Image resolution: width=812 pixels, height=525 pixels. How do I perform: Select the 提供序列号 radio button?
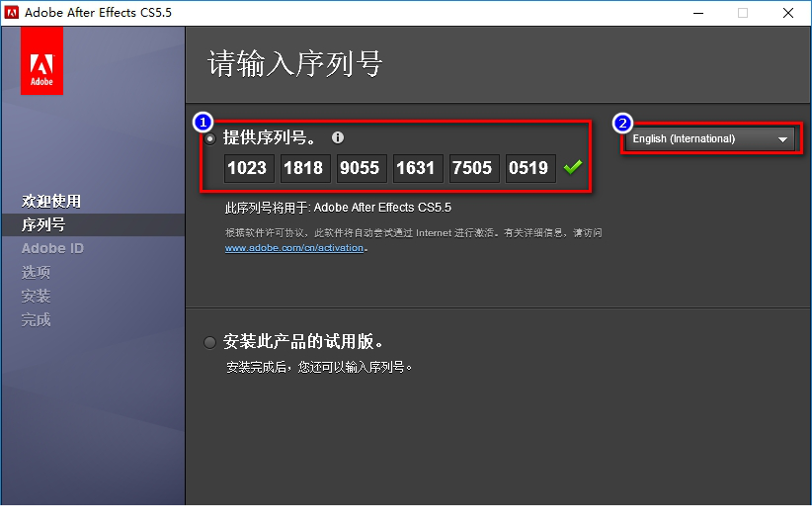pos(209,138)
